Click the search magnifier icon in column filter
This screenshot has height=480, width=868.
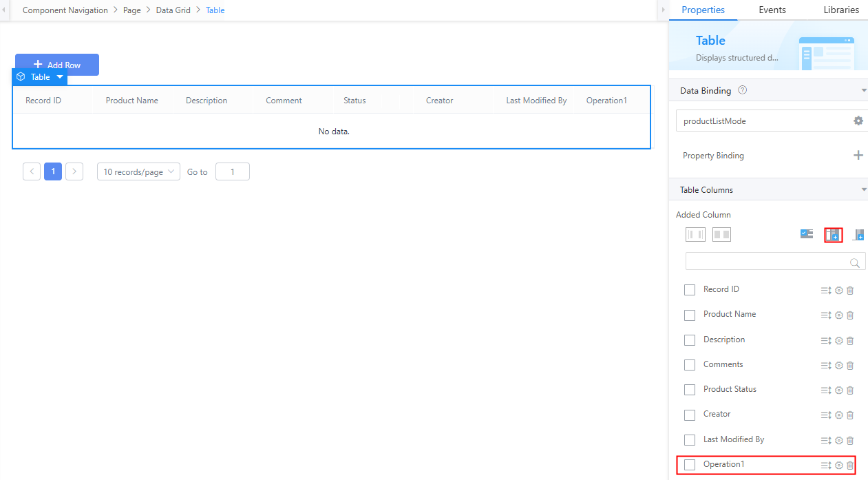(x=855, y=262)
